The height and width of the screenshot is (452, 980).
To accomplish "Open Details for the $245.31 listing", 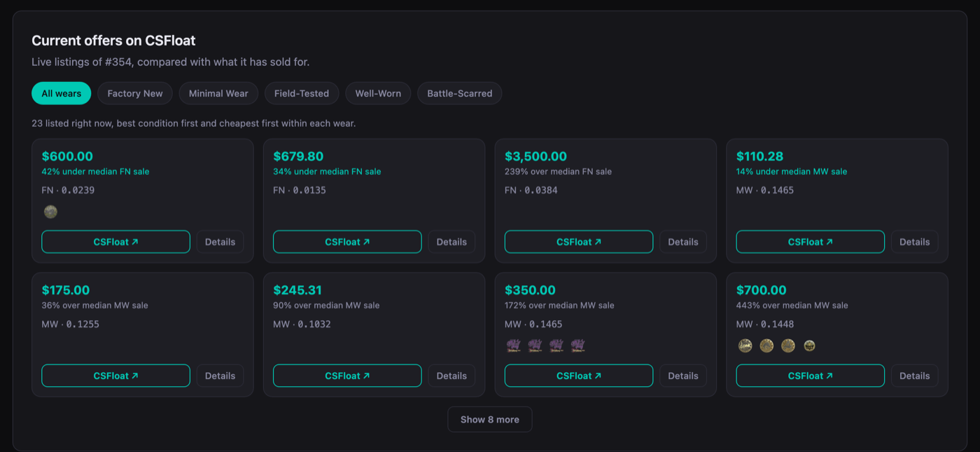I will 451,376.
